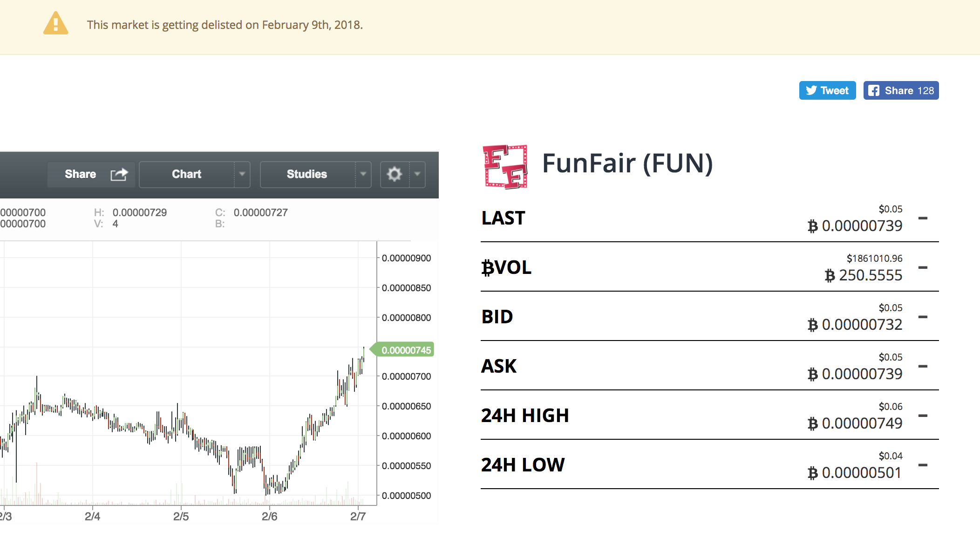Click the Twitter bird icon on Tweet button
This screenshot has height=559, width=980.
point(811,90)
